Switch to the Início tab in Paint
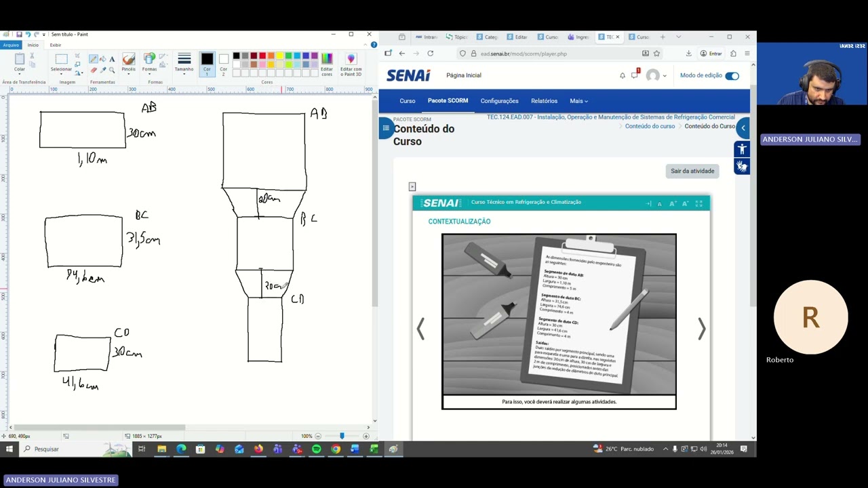Image resolution: width=868 pixels, height=488 pixels. click(33, 45)
